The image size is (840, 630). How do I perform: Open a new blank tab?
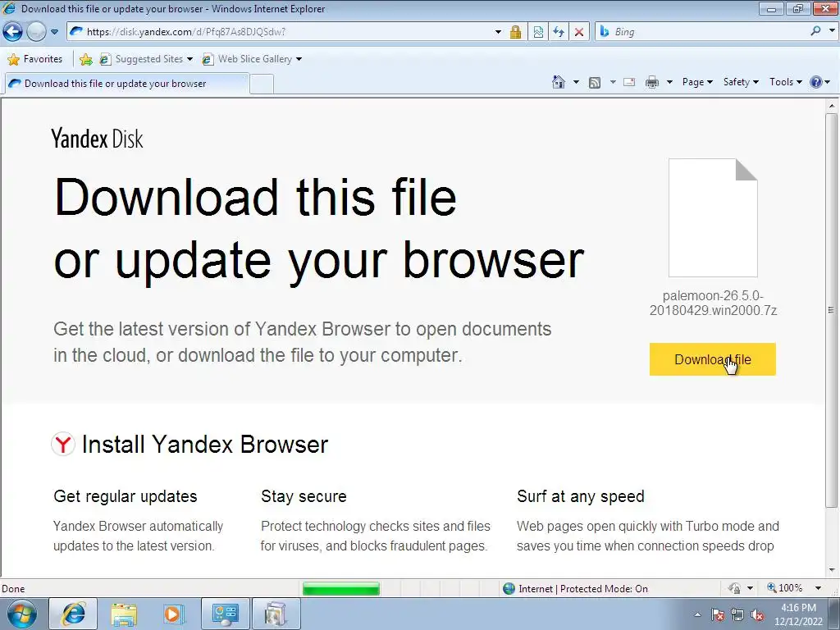coord(262,84)
